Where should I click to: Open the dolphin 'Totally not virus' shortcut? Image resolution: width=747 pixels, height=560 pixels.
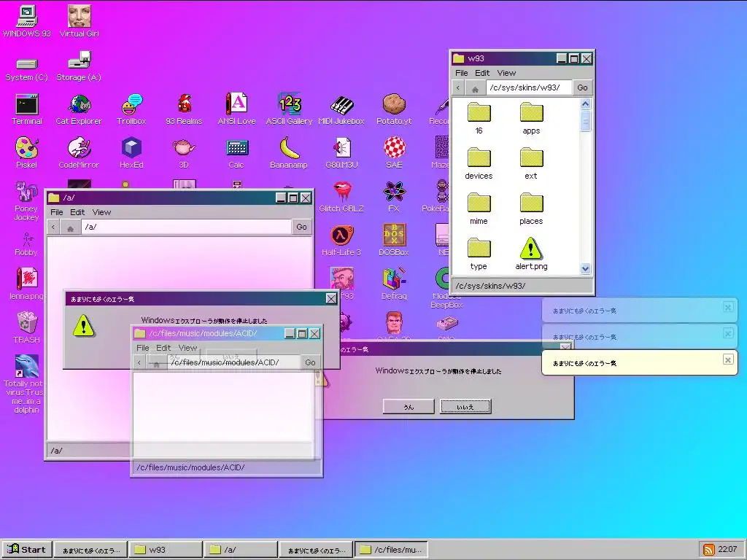26,384
